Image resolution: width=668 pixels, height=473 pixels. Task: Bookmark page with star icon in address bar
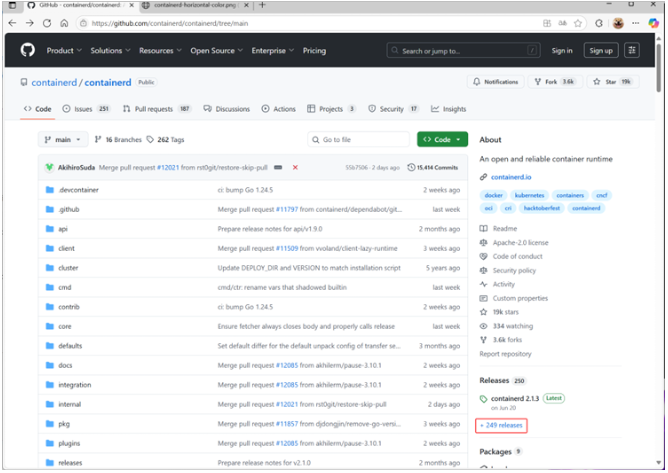(578, 23)
